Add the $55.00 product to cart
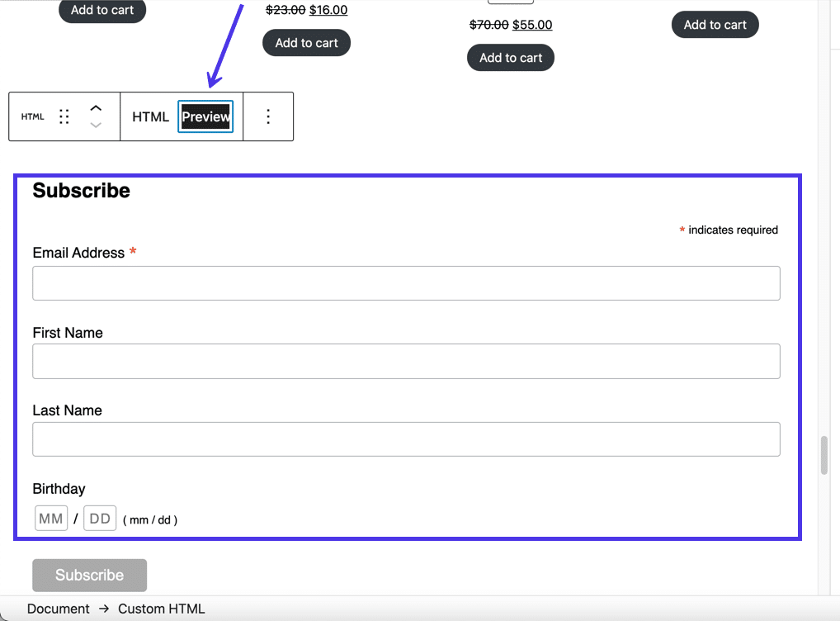Viewport: 840px width, 621px height. (511, 58)
